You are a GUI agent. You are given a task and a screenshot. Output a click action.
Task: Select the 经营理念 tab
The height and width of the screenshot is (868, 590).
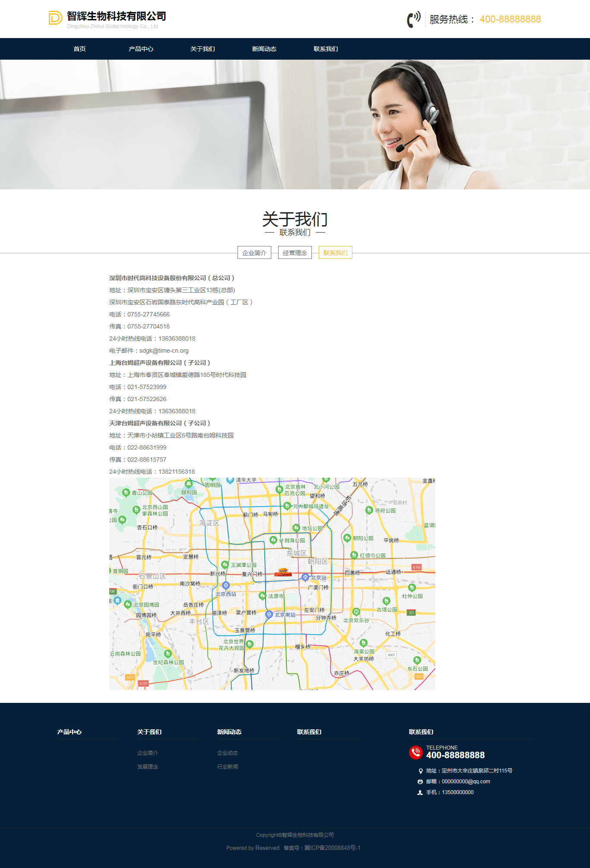coord(295,253)
